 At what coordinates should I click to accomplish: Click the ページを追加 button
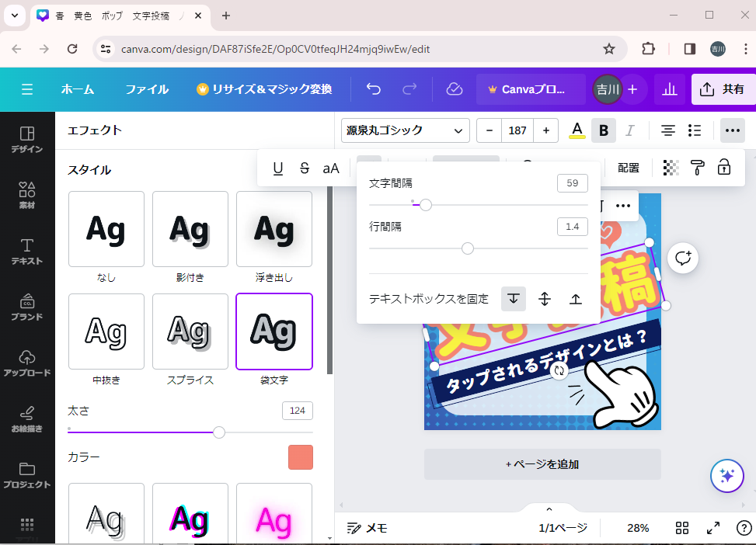tap(542, 464)
